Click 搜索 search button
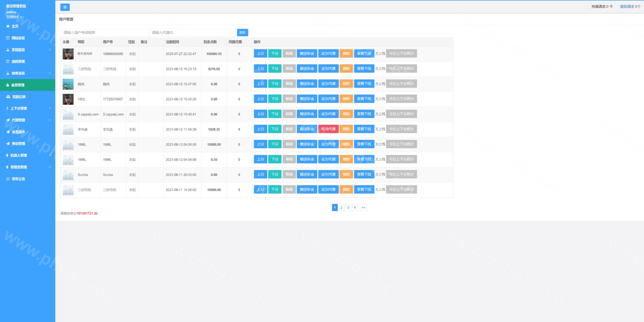Viewport: 644px width, 322px height. tap(242, 32)
